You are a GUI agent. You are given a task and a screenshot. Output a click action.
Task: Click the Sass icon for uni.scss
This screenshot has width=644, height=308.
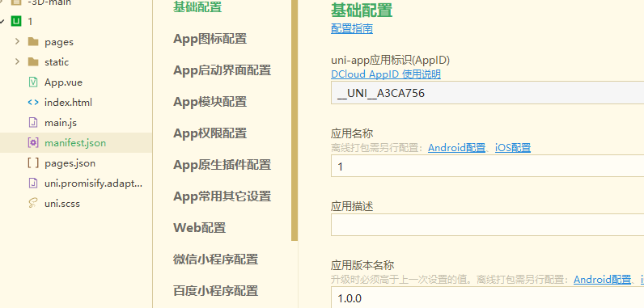tap(33, 204)
